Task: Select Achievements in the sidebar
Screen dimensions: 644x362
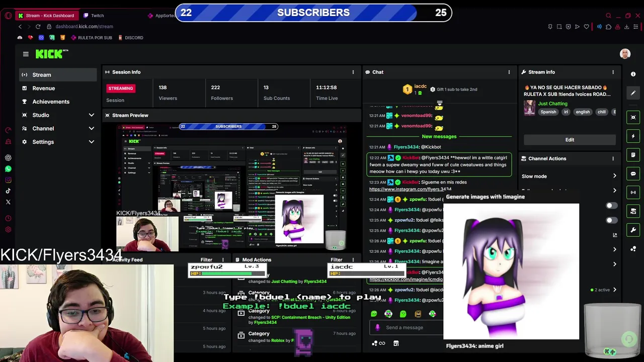Action: click(x=58, y=102)
